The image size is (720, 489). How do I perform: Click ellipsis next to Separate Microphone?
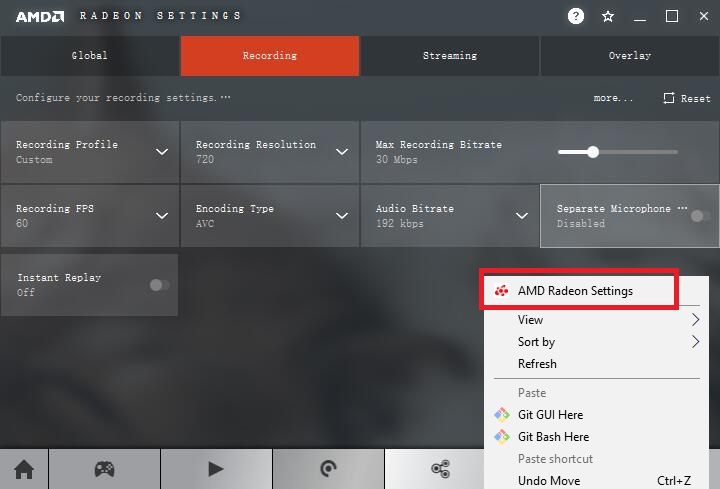coord(682,208)
